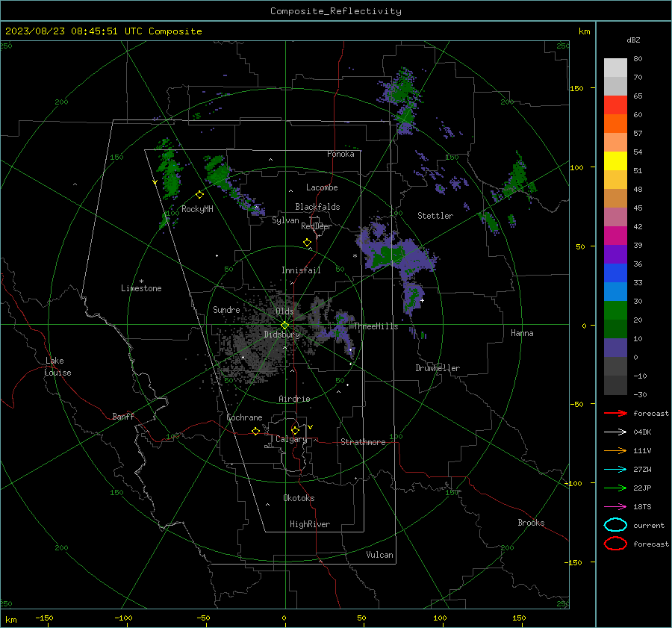Click the Stettler town label

pos(435,216)
